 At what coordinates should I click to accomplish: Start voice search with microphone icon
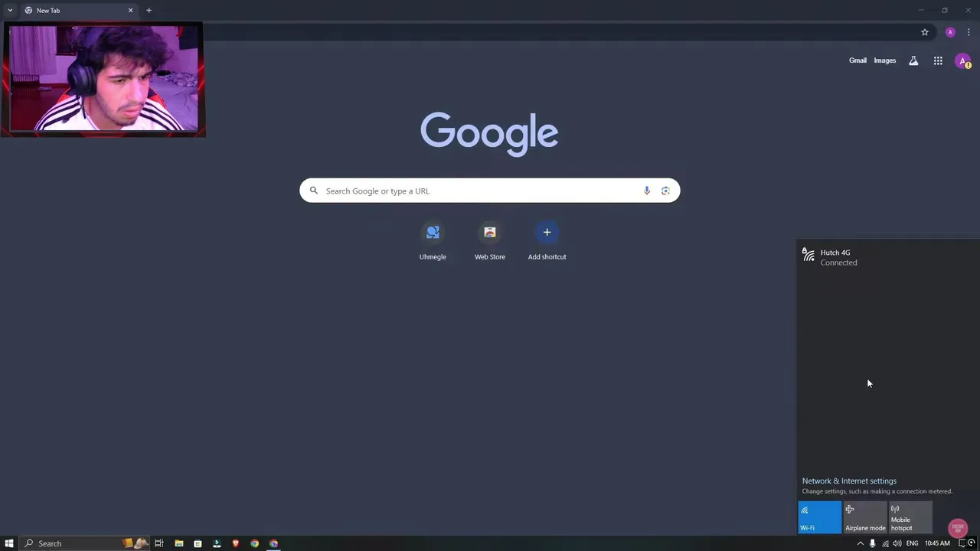point(647,191)
